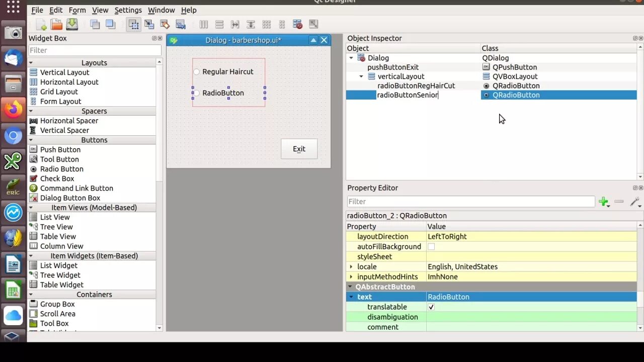Open the eric IDE from the dock

13,187
